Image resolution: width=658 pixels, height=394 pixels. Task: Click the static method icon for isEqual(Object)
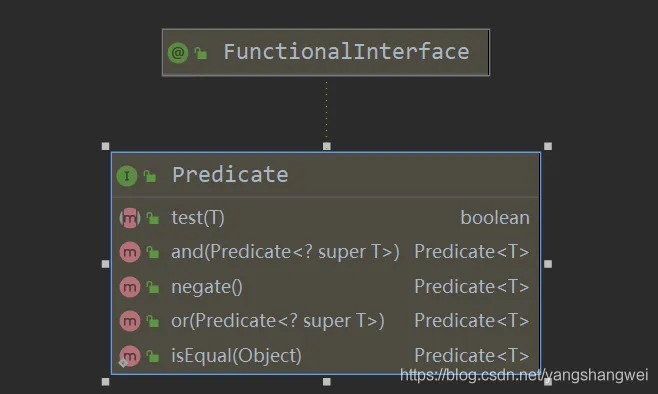pos(130,356)
